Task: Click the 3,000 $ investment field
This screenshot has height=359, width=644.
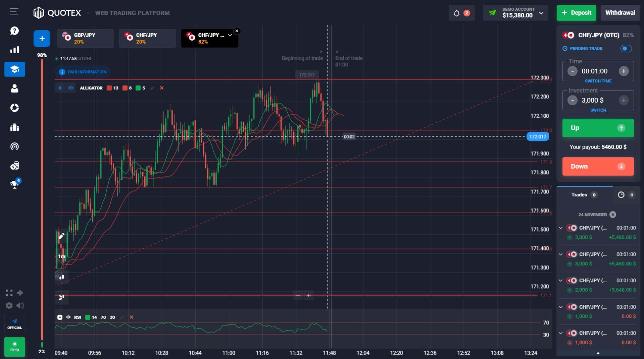Action: pyautogui.click(x=592, y=100)
